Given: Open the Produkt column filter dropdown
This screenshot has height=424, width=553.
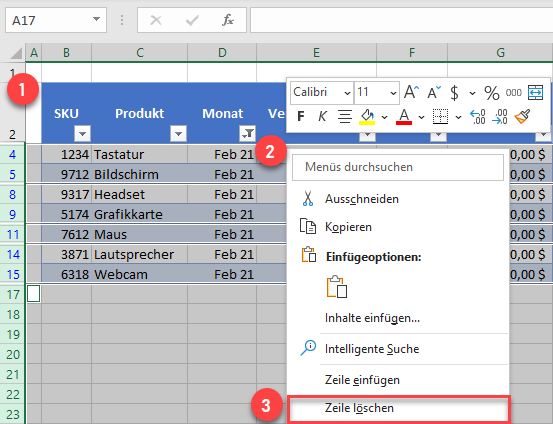Looking at the screenshot, I should 178,134.
